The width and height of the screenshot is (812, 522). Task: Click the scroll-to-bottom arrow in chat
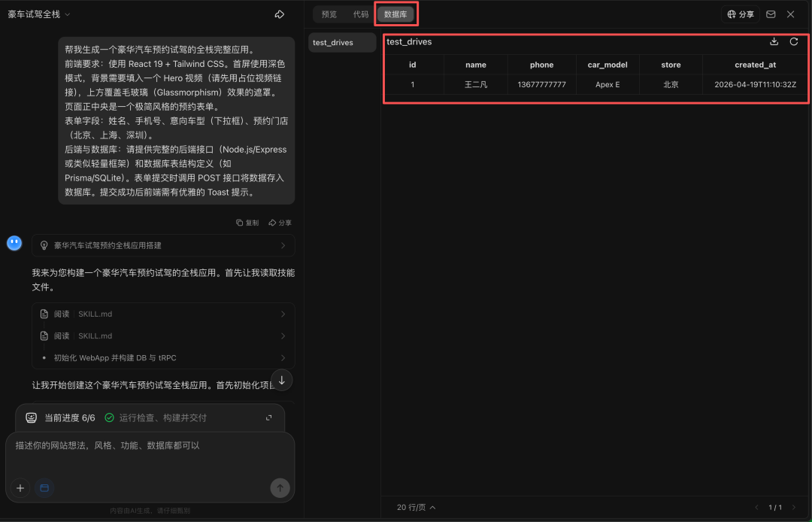tap(281, 380)
